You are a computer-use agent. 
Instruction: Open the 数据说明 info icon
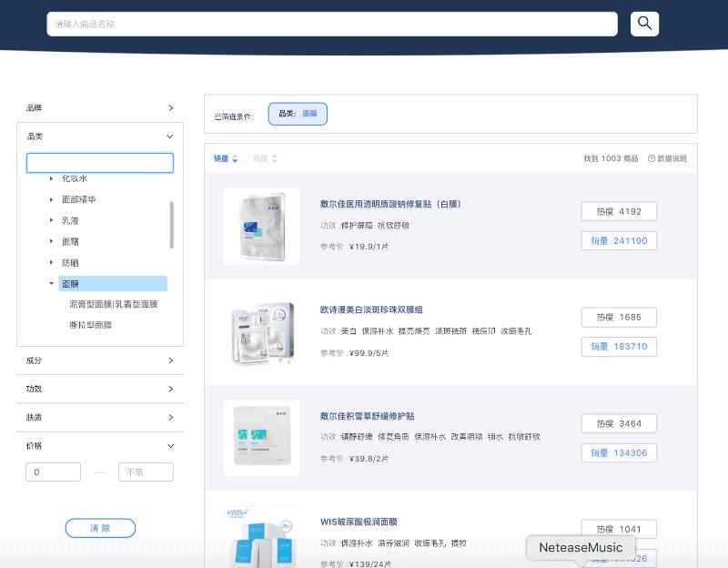[x=652, y=157]
